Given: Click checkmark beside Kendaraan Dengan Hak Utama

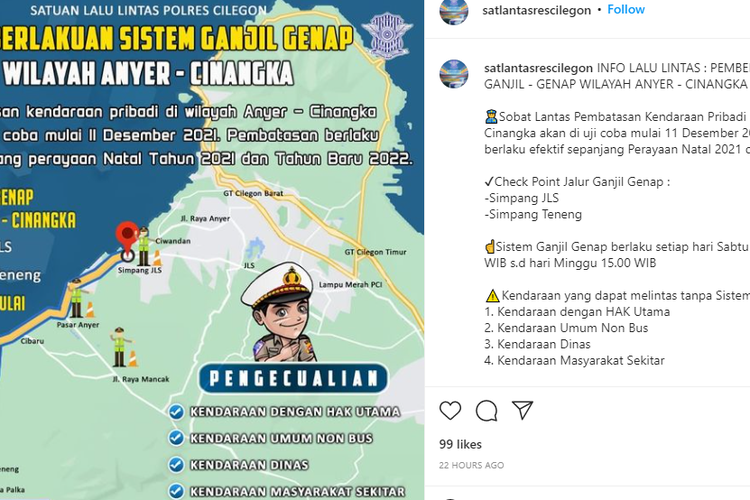Looking at the screenshot, I should point(176,412).
